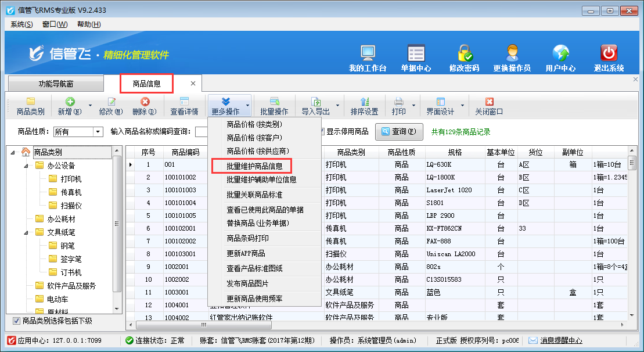This screenshot has width=644, height=352.
Task: Select 批量维护商品信息 menu entry
Action: point(254,166)
